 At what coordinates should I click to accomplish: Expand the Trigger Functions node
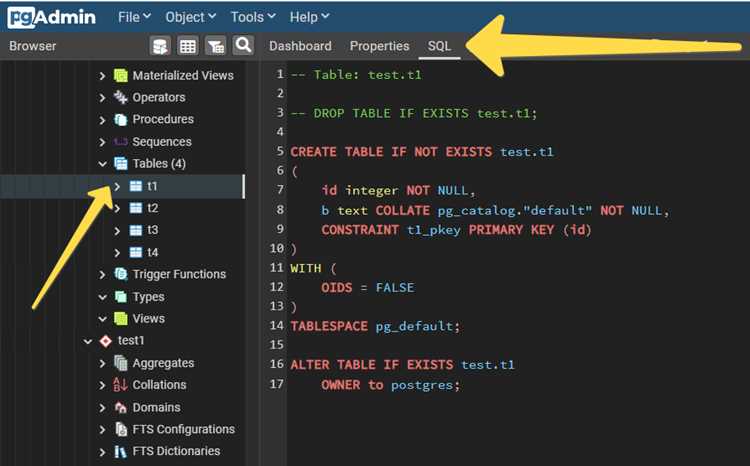[102, 275]
